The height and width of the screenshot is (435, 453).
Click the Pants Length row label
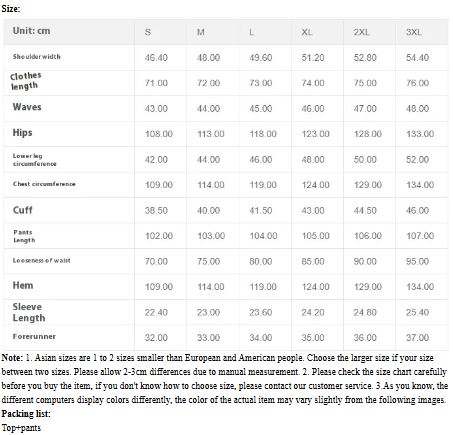(x=24, y=236)
